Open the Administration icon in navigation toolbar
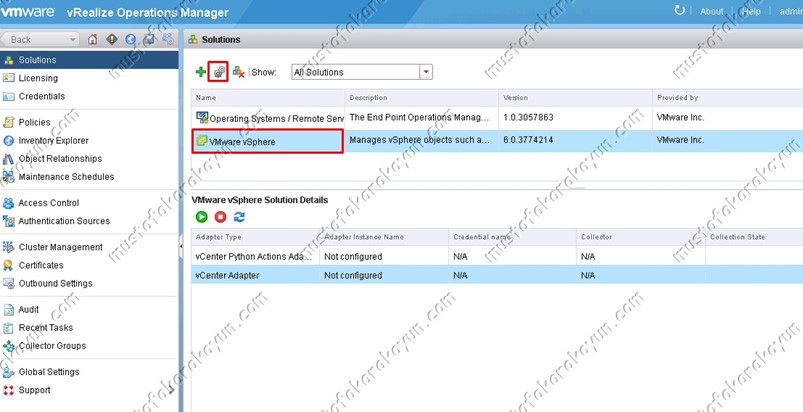 pyautogui.click(x=167, y=39)
